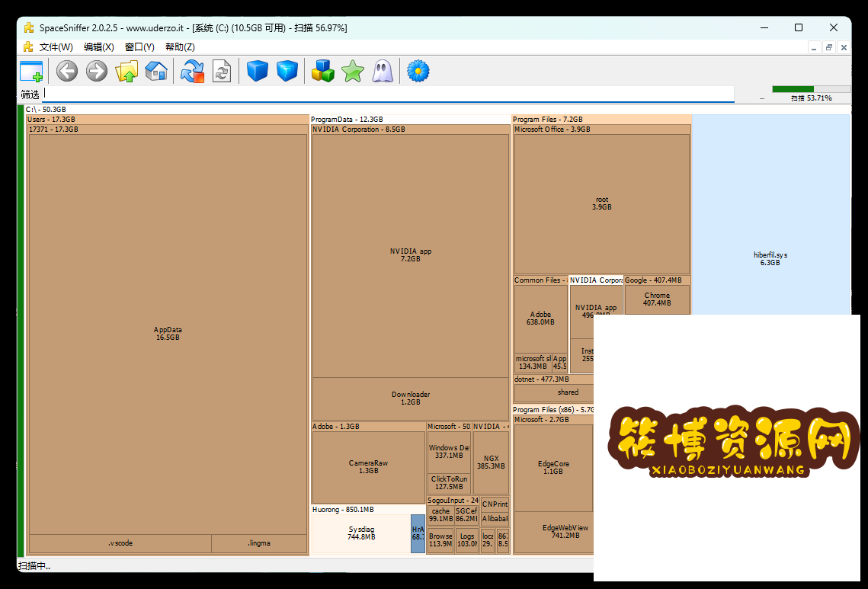This screenshot has width=868, height=589.
Task: Open the 窗口(Y) menu
Action: coord(139,47)
